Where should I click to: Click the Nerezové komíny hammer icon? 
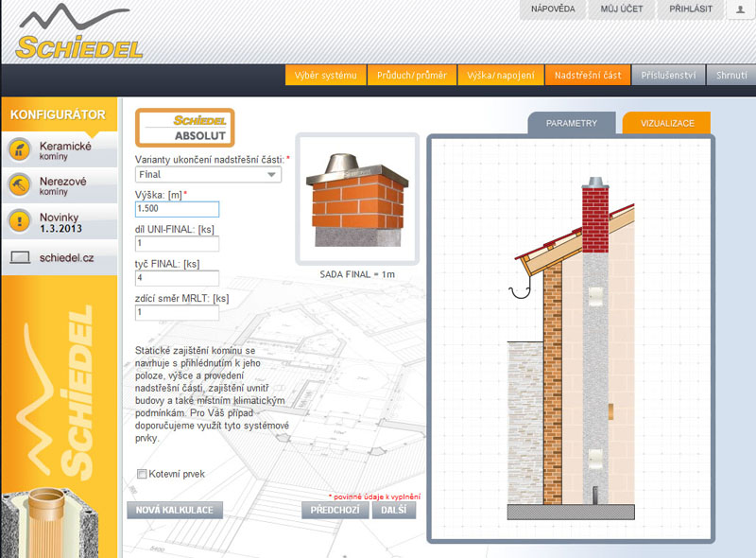[20, 185]
